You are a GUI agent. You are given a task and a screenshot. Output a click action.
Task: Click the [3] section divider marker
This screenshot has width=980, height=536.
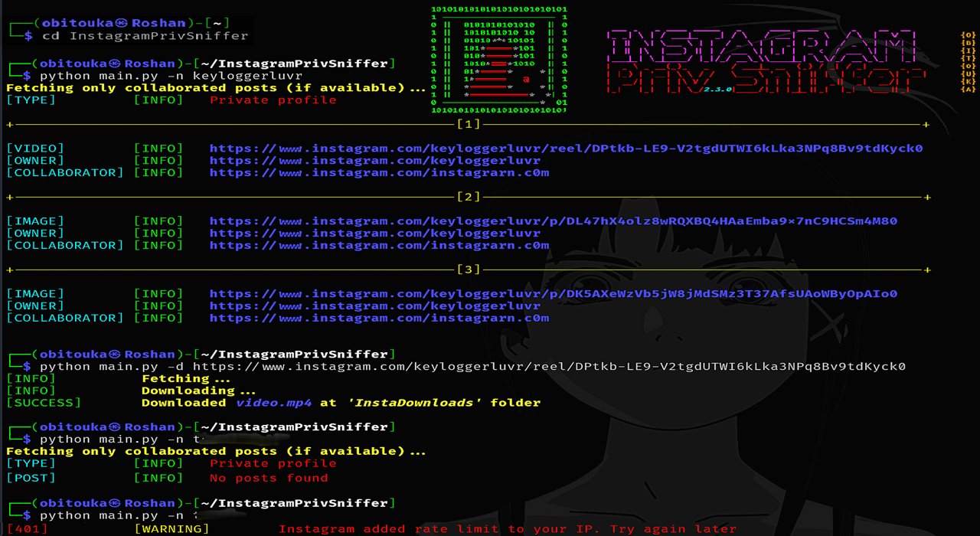(x=468, y=270)
